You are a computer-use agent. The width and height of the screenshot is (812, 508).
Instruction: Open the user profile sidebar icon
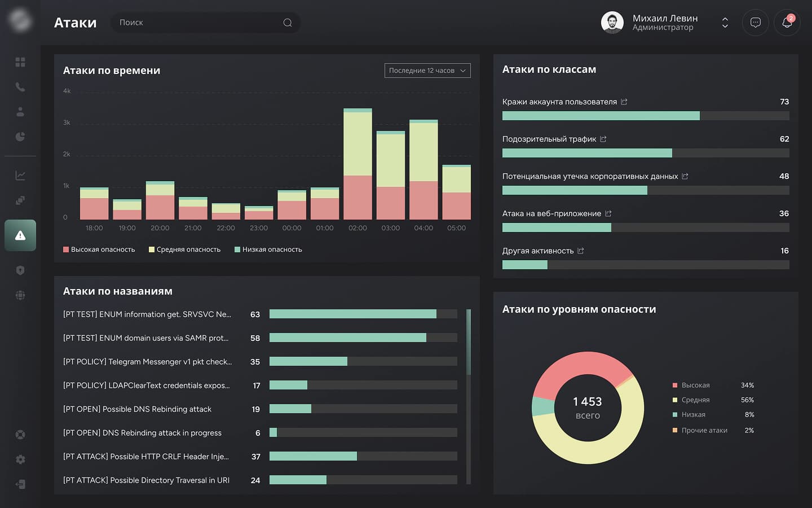click(20, 112)
